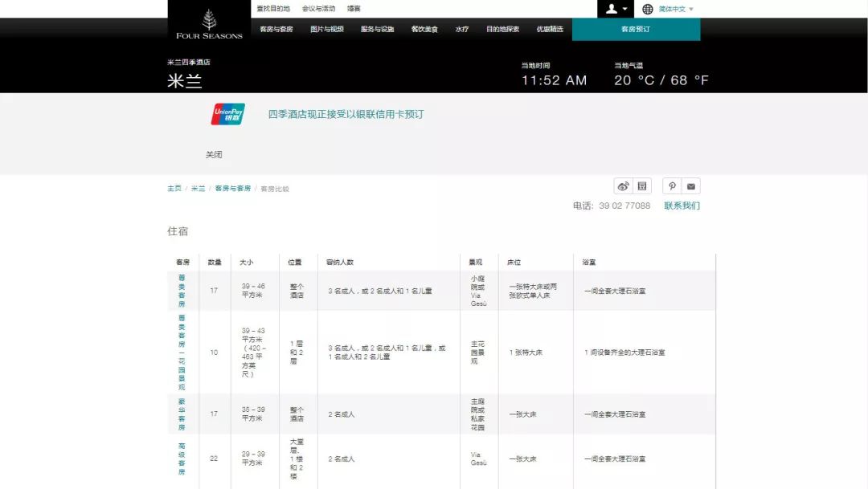Click the UnionPay logo

tap(228, 114)
